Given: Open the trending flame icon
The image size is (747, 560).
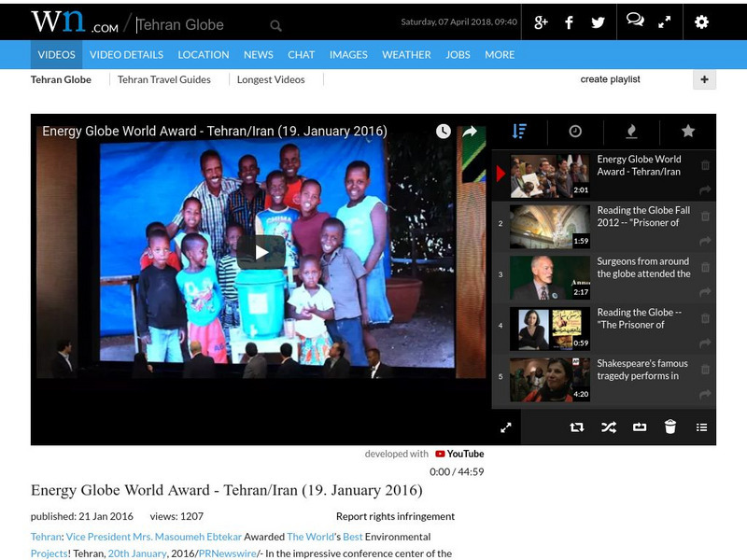Looking at the screenshot, I should coord(632,132).
